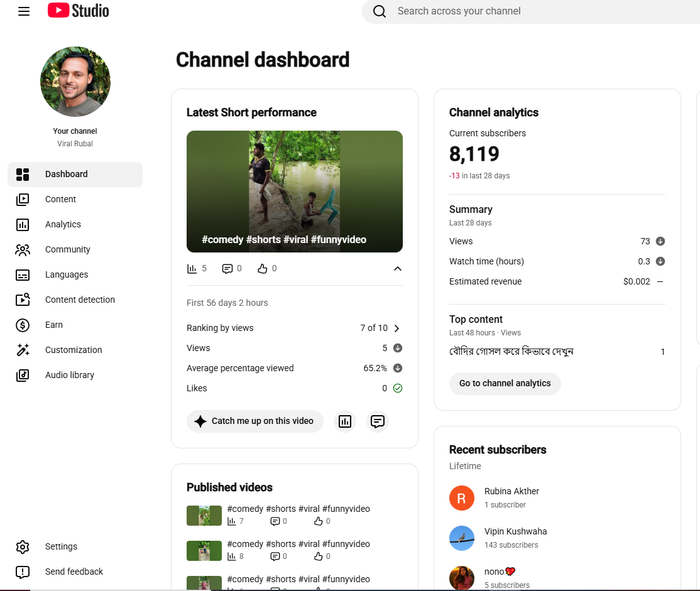Open the channel profile picture
The height and width of the screenshot is (591, 700).
tap(75, 81)
